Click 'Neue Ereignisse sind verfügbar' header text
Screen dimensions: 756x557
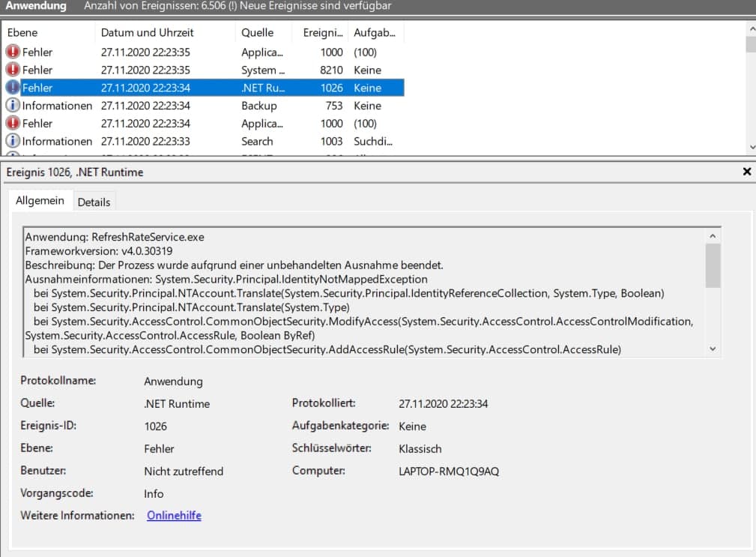tap(315, 6)
